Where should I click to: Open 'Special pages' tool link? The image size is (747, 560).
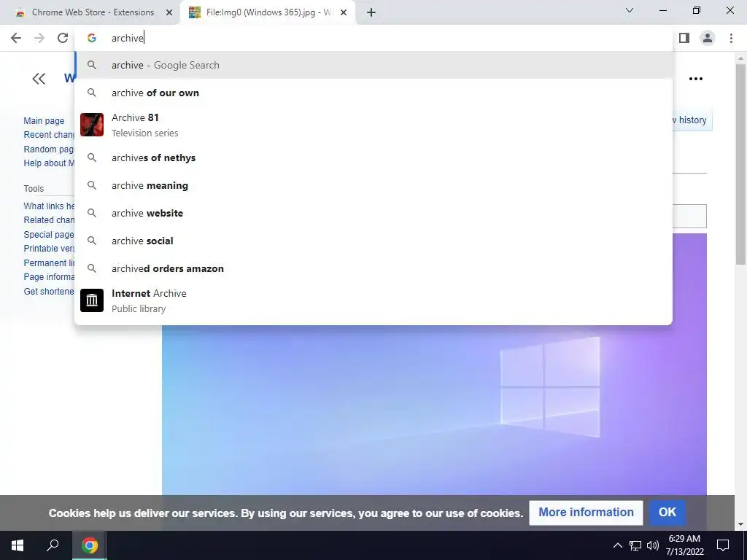[49, 234]
